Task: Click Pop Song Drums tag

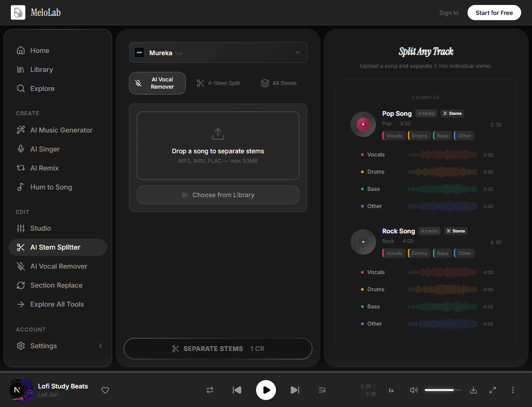Action: [x=419, y=136]
